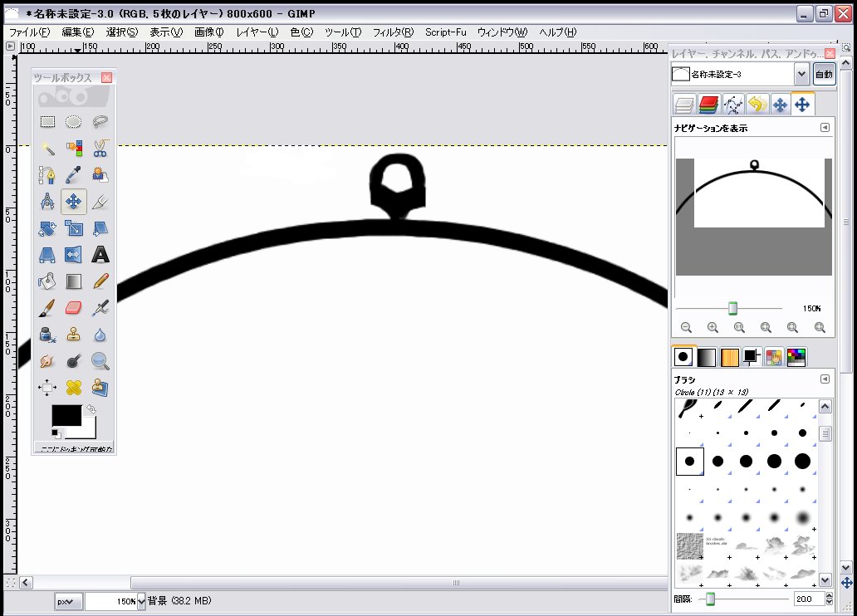
Task: Open the 名称未設定-3 image dropdown
Action: 801,75
